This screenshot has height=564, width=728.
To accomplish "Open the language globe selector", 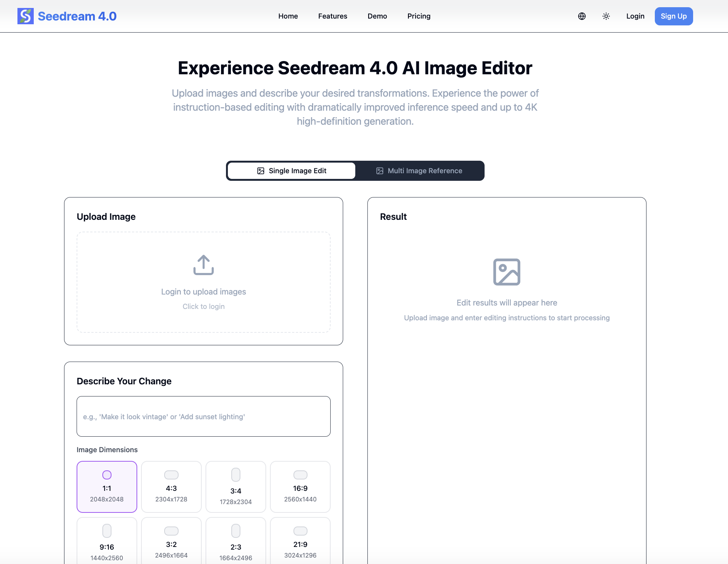I will [582, 16].
